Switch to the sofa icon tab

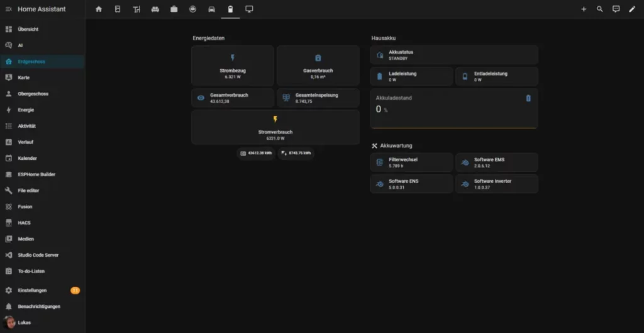pos(155,9)
